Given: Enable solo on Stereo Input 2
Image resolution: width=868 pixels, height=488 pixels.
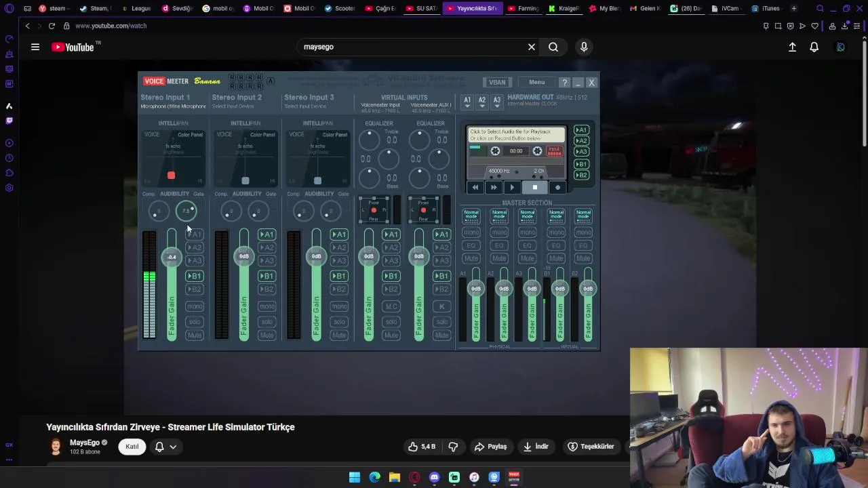Looking at the screenshot, I should 267,321.
